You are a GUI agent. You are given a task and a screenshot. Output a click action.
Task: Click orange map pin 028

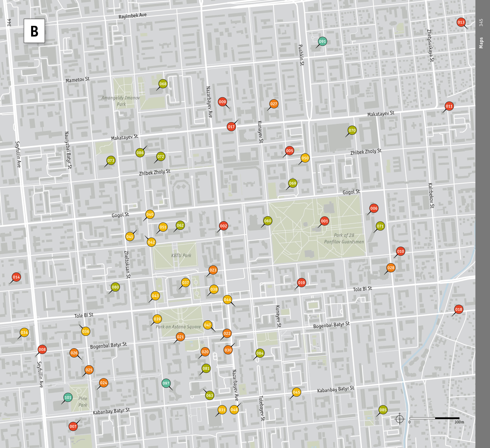click(x=391, y=268)
